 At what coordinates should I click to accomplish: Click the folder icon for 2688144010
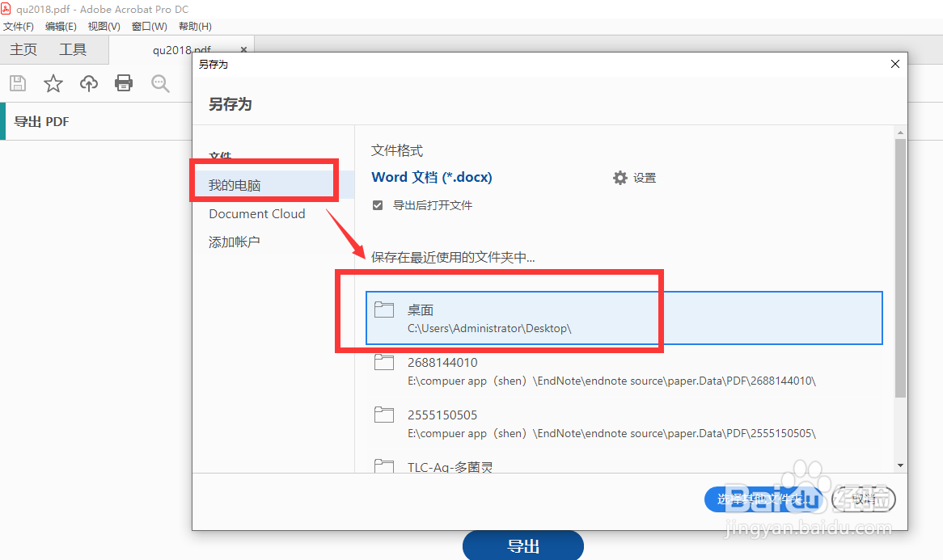(x=383, y=362)
